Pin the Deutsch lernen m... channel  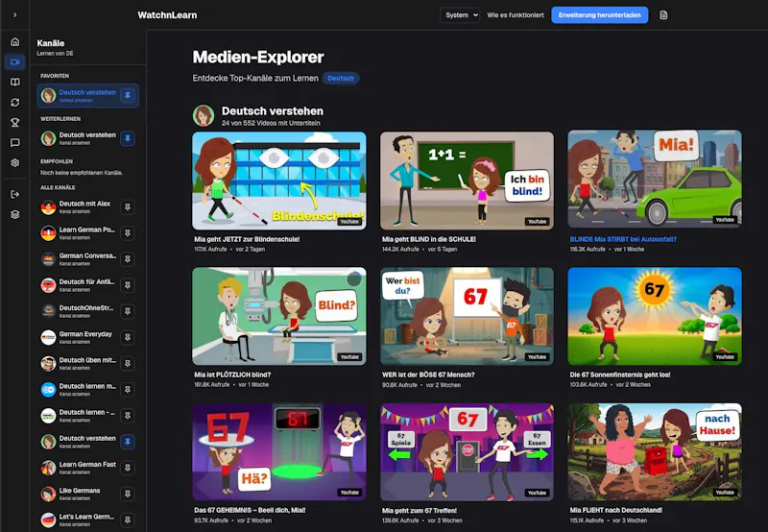tap(128, 390)
